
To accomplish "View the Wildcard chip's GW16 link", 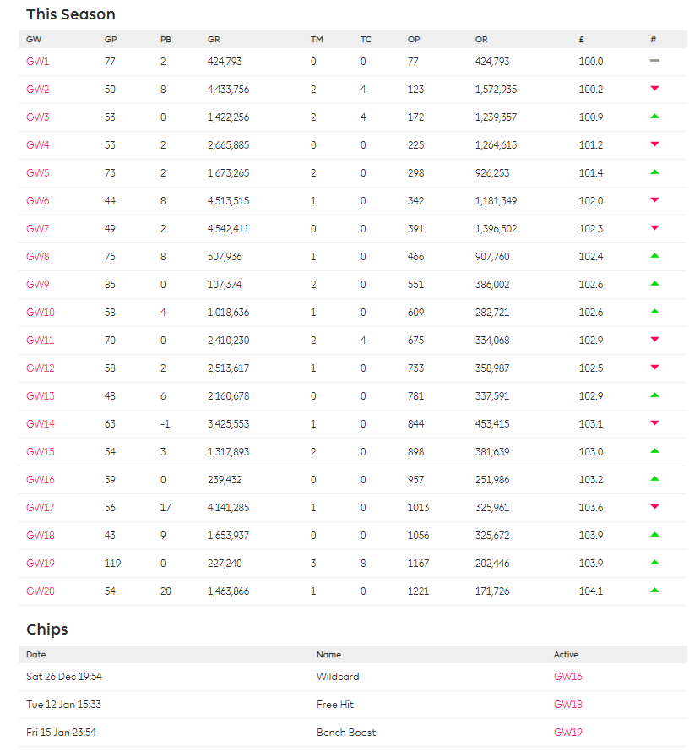I will coord(567,676).
